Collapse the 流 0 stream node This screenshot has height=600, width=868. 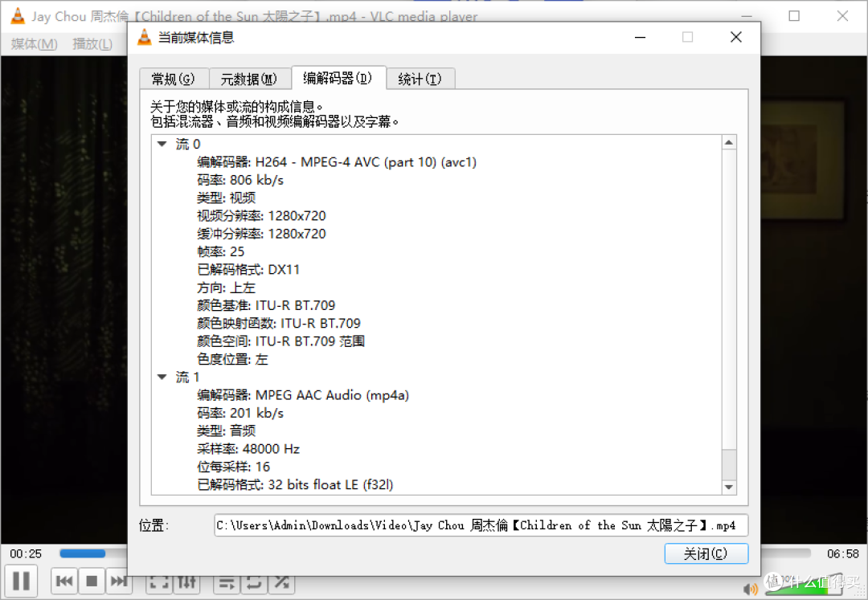162,145
